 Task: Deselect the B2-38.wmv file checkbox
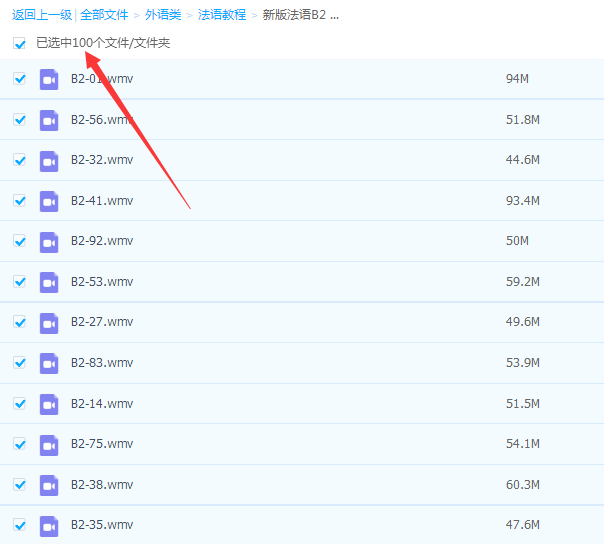click(20, 485)
